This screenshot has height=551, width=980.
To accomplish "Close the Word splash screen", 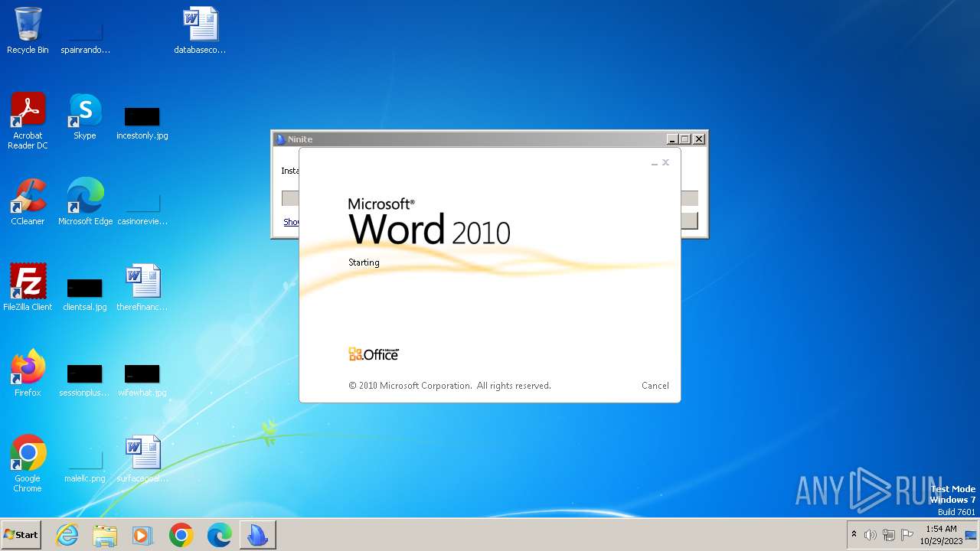I will [666, 162].
